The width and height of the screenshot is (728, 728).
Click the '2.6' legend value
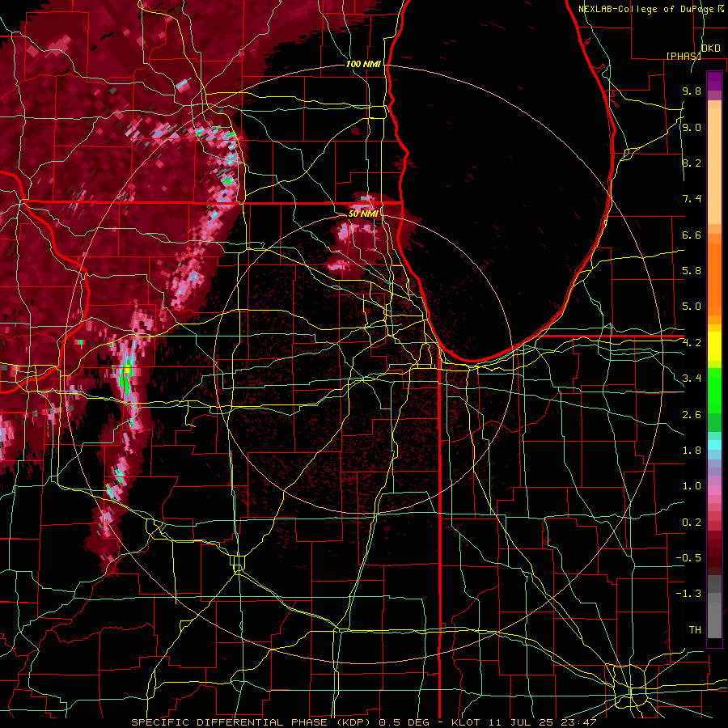pos(692,415)
